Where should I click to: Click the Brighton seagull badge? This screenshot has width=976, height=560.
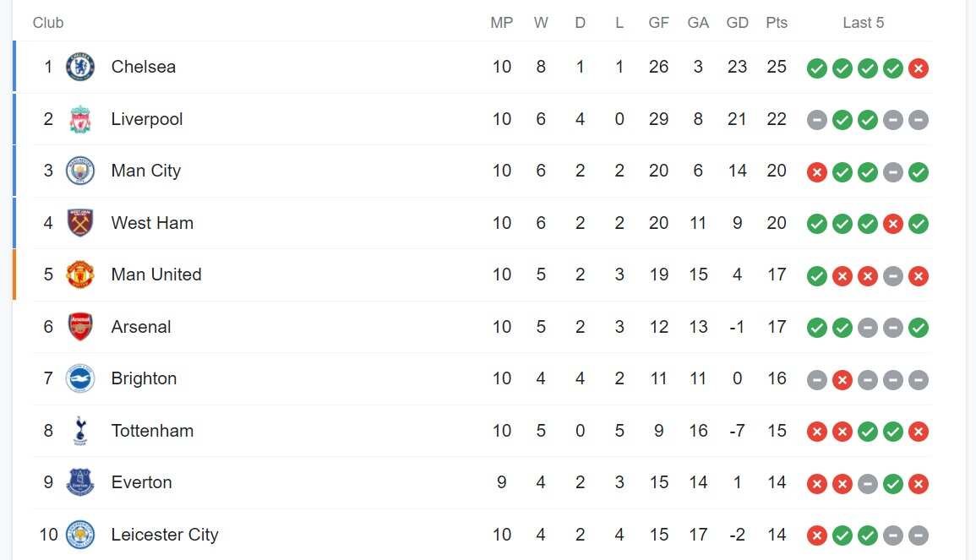click(x=79, y=379)
